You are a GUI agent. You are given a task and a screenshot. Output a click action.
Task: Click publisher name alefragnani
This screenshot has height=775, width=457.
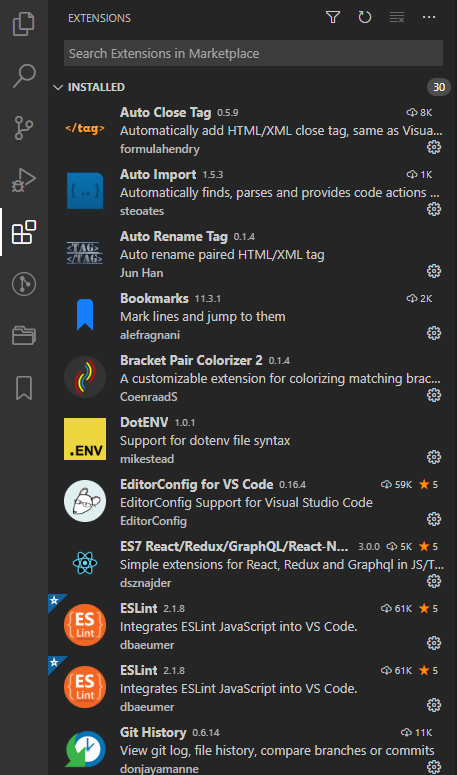click(x=150, y=335)
